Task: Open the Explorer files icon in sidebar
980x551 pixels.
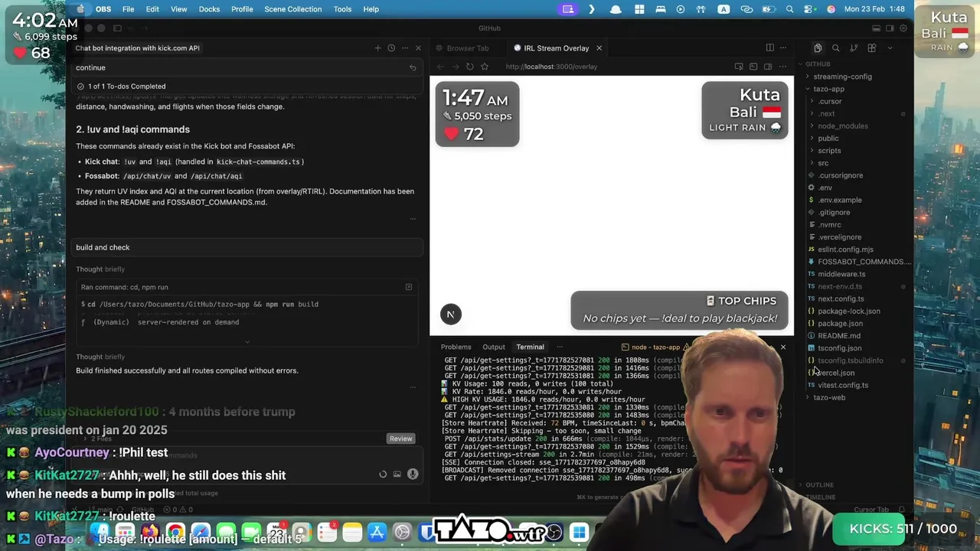Action: [818, 48]
